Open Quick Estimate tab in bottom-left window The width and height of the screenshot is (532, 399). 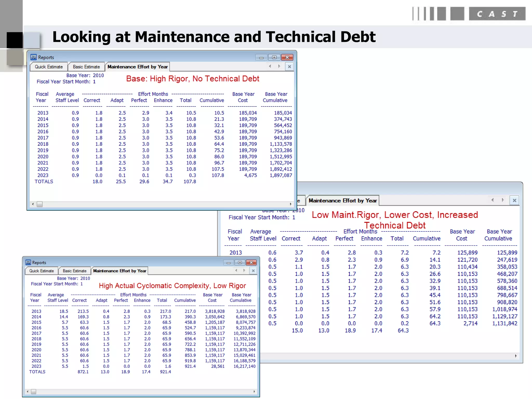click(x=42, y=271)
